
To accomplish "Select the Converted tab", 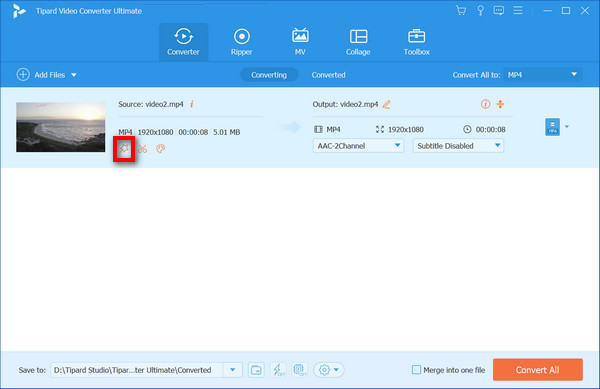I will pos(328,75).
